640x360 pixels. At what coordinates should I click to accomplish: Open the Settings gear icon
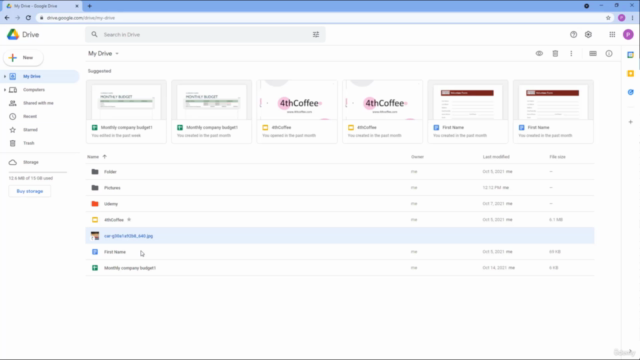[588, 35]
